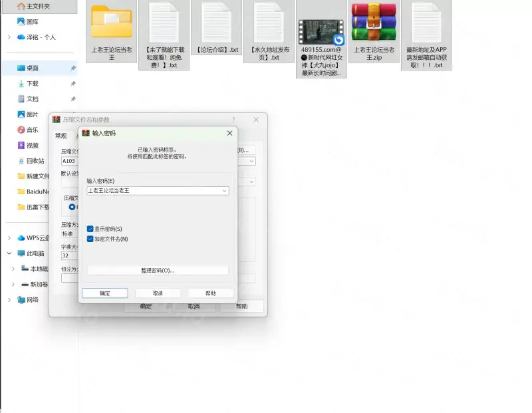Open 音乐 folder in the sidebar

pyautogui.click(x=32, y=130)
